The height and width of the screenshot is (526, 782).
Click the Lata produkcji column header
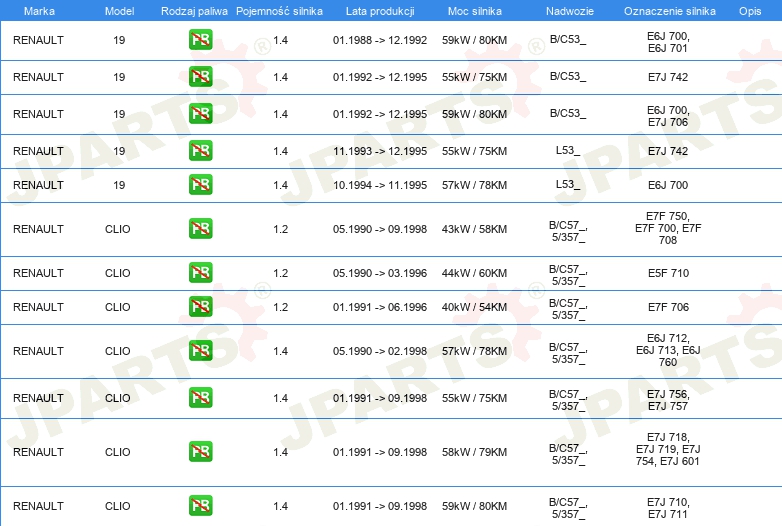pos(380,11)
